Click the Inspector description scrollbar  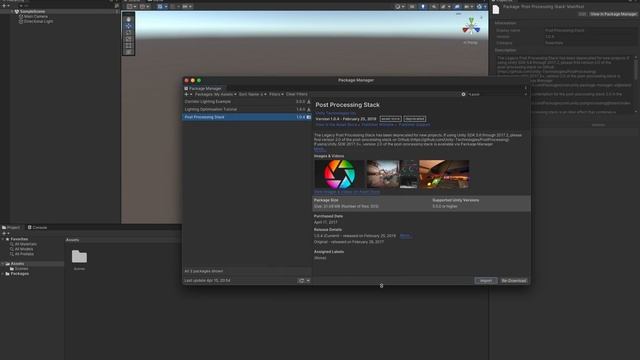point(636,69)
